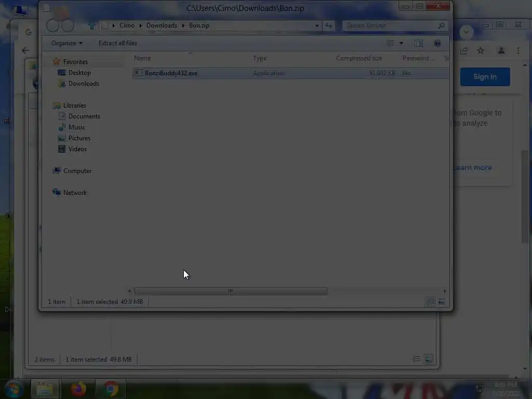Open Music library

coord(77,127)
